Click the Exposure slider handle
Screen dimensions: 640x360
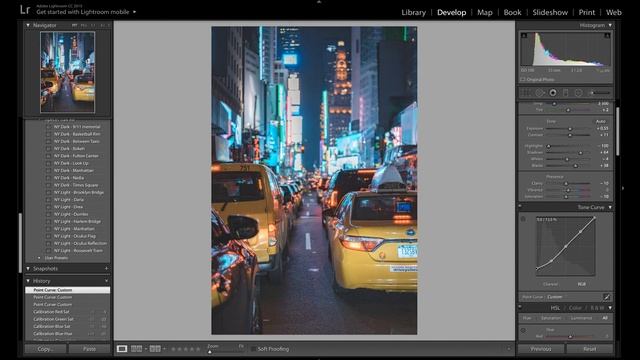(x=570, y=129)
